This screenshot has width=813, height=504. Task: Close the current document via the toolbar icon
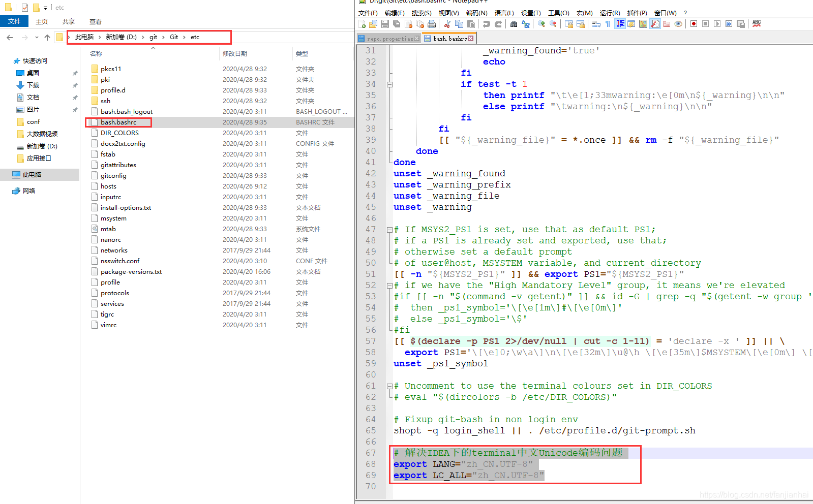point(408,24)
